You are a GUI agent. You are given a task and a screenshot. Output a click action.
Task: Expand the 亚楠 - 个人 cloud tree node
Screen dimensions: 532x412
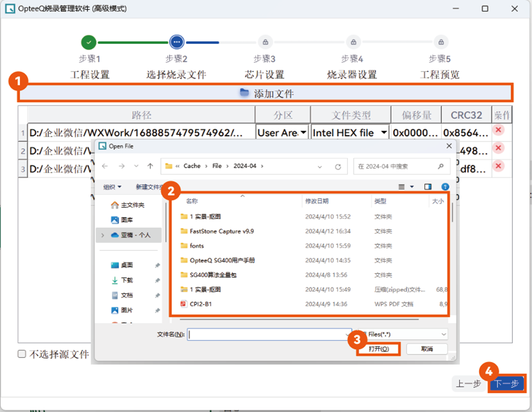pos(102,235)
